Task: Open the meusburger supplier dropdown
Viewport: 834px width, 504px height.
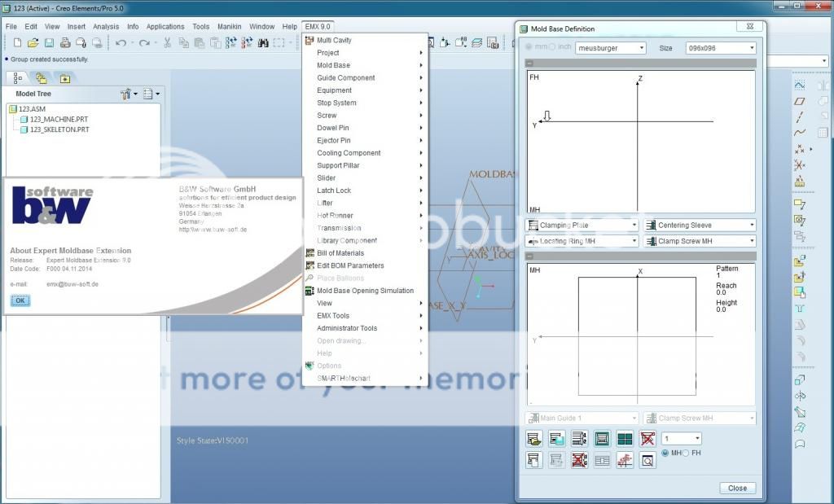Action: pyautogui.click(x=610, y=48)
